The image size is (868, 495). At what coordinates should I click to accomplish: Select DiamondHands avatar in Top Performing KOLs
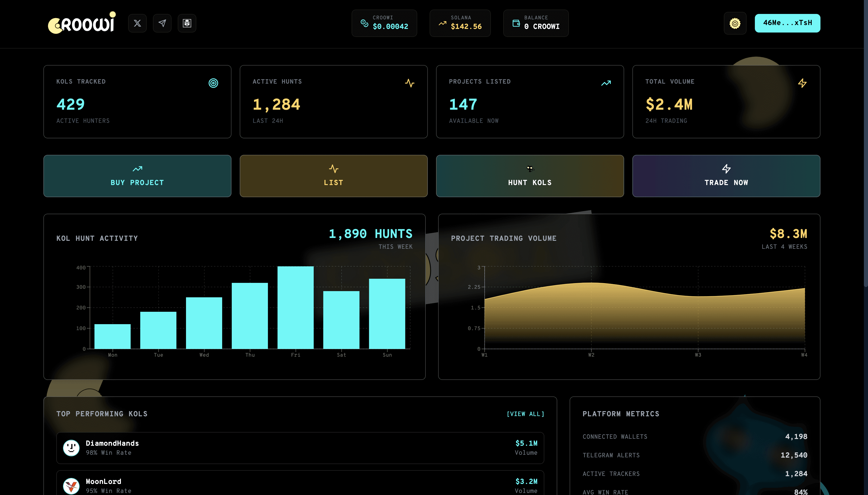pos(72,448)
